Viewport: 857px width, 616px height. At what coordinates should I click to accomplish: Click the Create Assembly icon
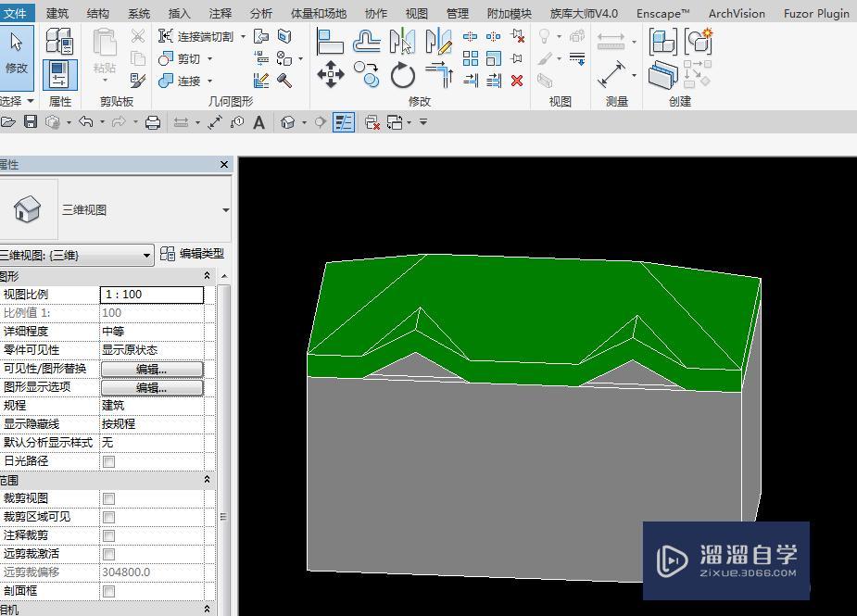click(x=663, y=42)
